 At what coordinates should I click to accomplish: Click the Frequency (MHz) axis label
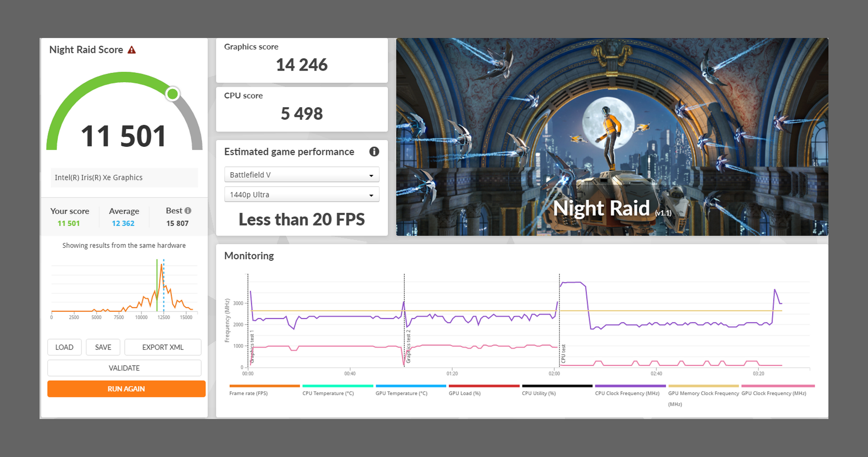(227, 320)
